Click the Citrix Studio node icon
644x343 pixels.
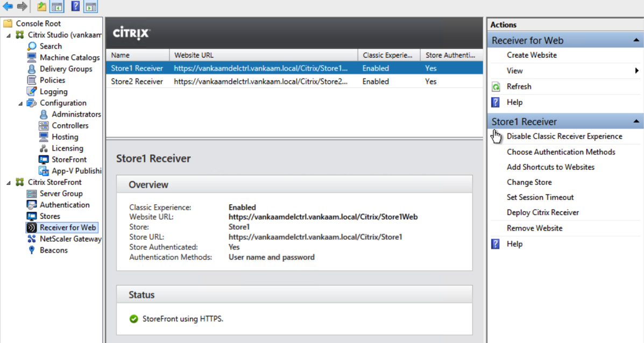coord(20,35)
